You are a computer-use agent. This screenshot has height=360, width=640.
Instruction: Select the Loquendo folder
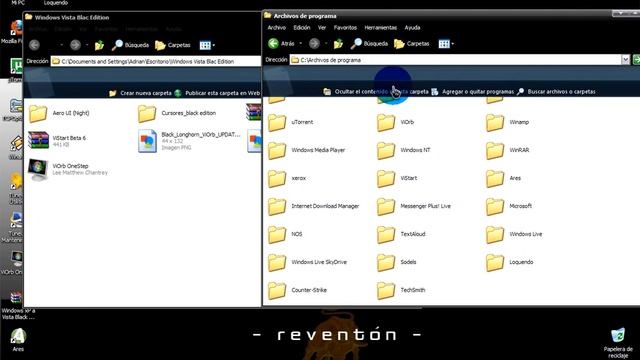coord(510,262)
